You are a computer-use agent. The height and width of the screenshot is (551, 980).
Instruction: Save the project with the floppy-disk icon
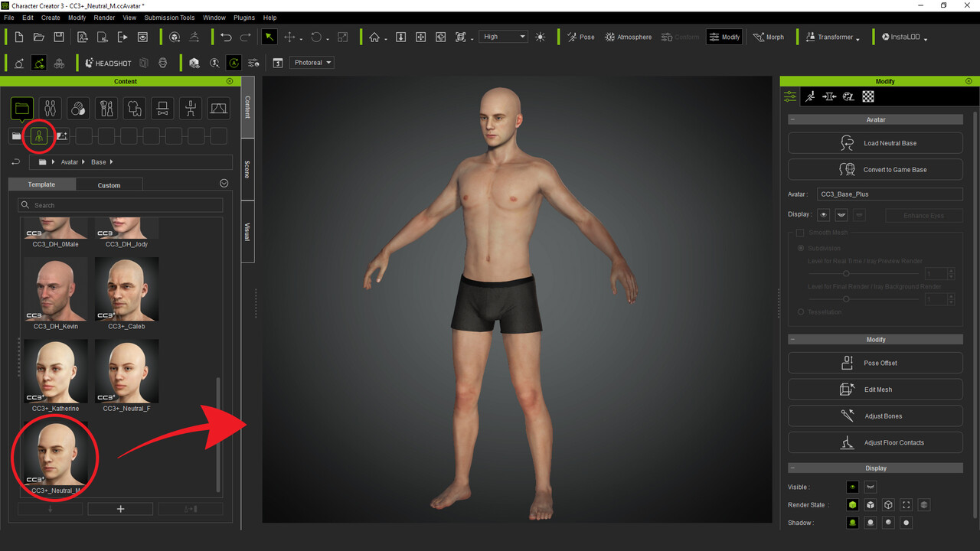(x=59, y=37)
